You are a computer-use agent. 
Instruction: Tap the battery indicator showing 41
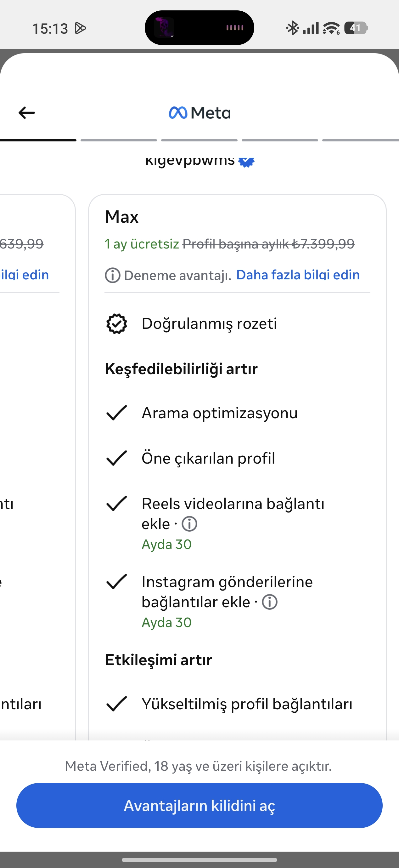tap(356, 28)
